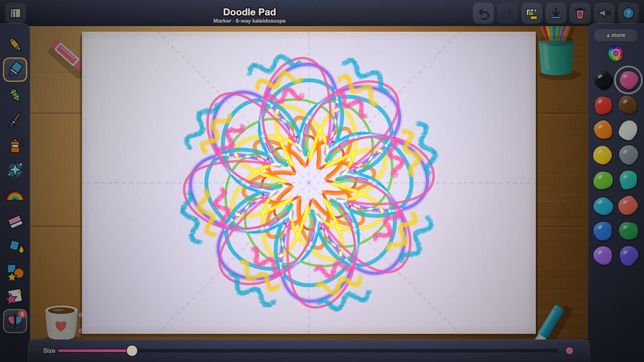The image size is (644, 362).
Task: Pick the black paint color
Action: click(603, 80)
